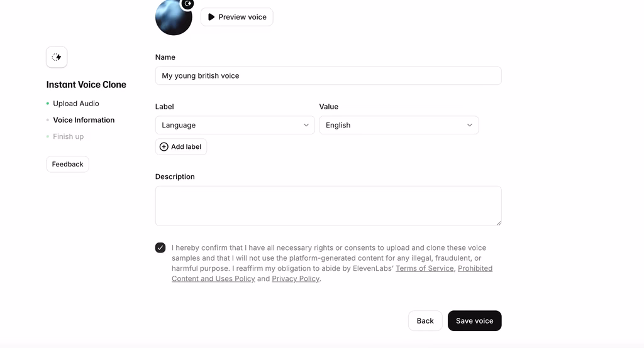
Task: Uncheck the rights confirmation checkbox
Action: [160, 247]
